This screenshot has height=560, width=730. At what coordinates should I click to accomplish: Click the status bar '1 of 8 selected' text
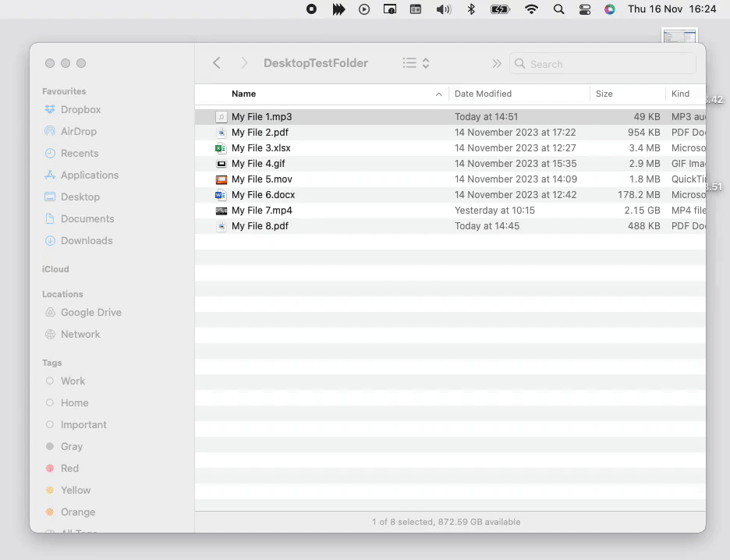[402, 522]
